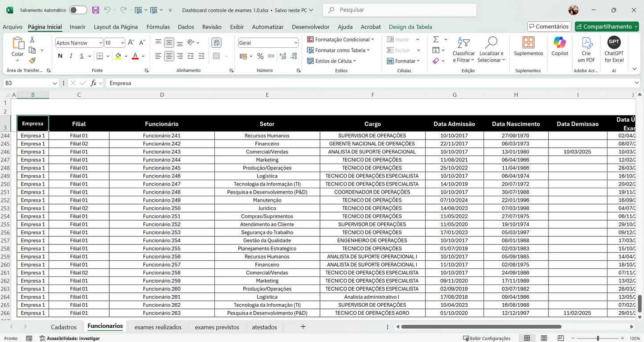Click the AutoSum sigma icon
The width and height of the screenshot is (644, 342).
click(x=436, y=39)
